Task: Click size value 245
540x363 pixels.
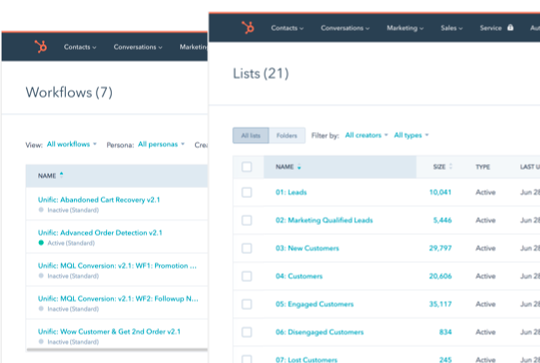Action: [445, 360]
